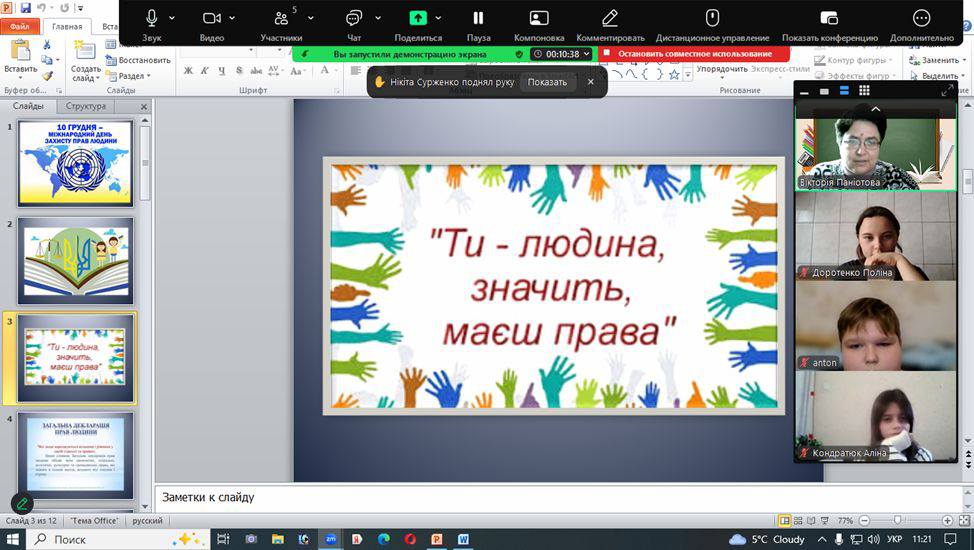The image size is (974, 550).
Task: Switch Zoom video panel to grid view
Action: pos(864,91)
